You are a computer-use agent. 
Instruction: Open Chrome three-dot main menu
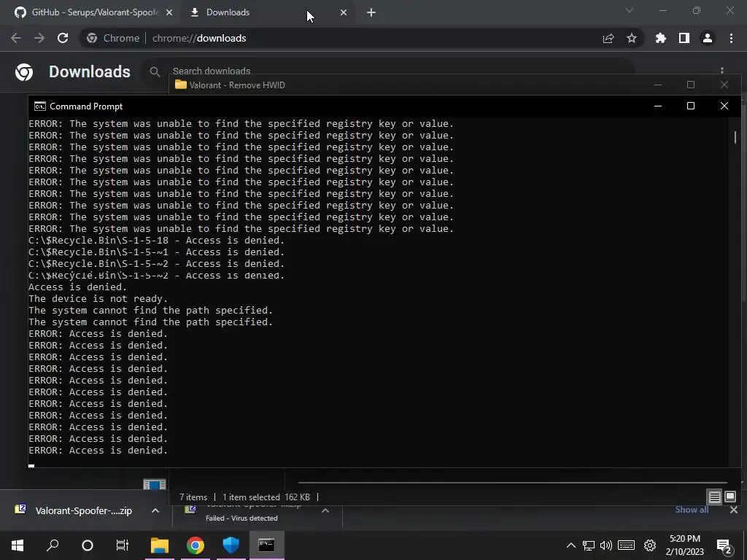731,38
